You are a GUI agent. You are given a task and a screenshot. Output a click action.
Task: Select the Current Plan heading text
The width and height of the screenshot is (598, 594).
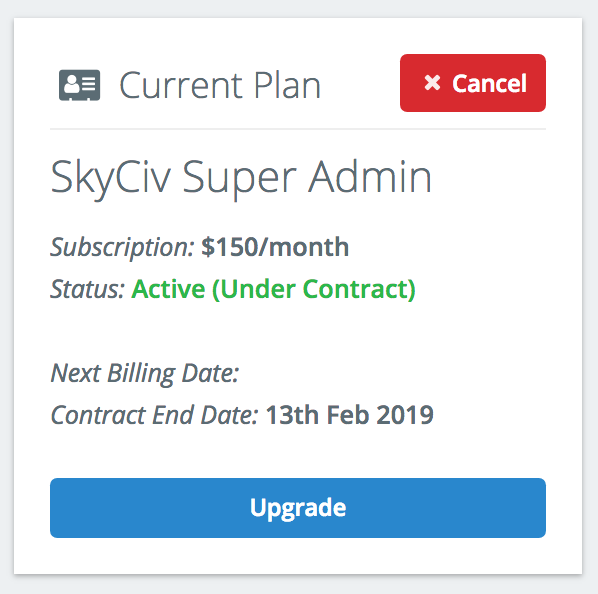point(220,85)
